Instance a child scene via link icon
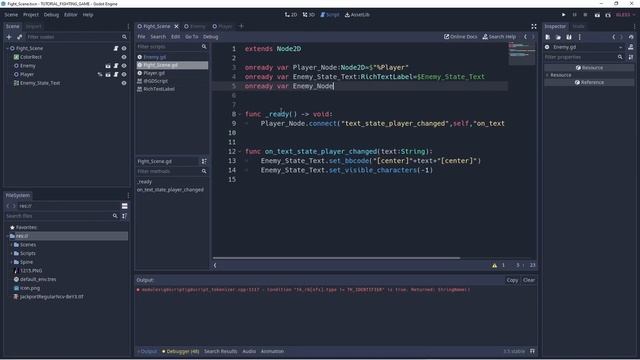The image size is (640, 360). pyautogui.click(x=19, y=37)
